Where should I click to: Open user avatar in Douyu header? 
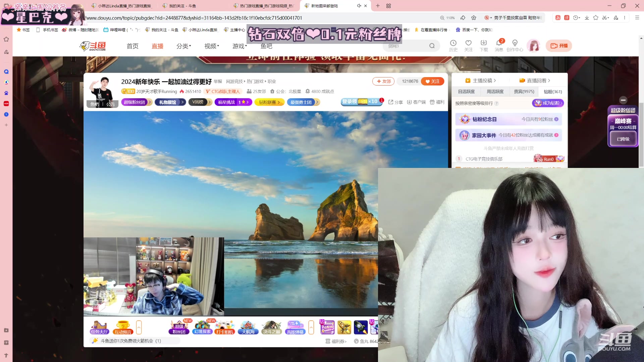(x=534, y=46)
